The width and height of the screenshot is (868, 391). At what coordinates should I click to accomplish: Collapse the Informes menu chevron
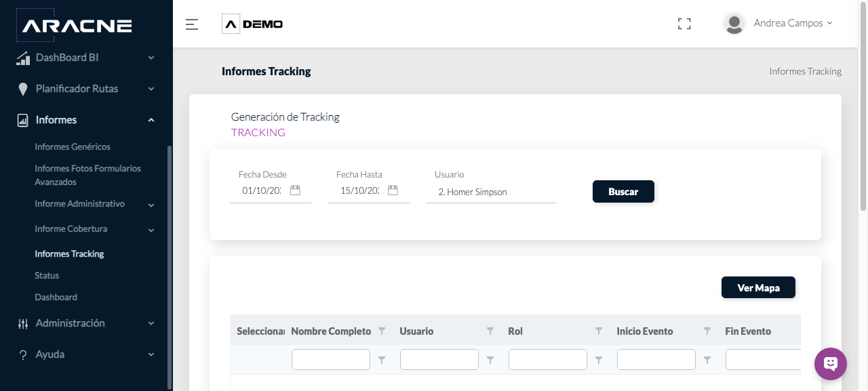coord(151,121)
